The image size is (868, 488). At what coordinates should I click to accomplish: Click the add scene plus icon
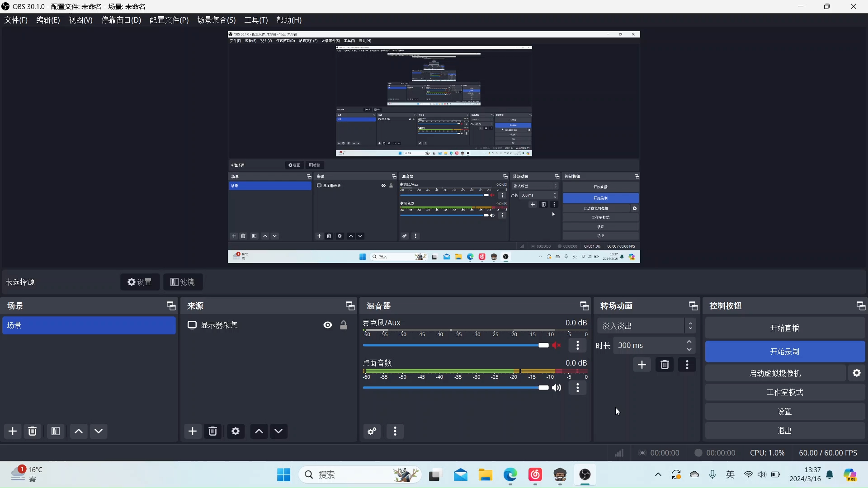tap(12, 431)
